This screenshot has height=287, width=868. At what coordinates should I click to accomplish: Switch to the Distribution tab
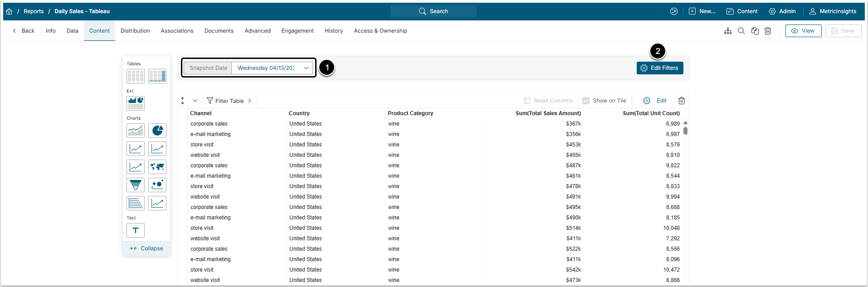coord(135,31)
